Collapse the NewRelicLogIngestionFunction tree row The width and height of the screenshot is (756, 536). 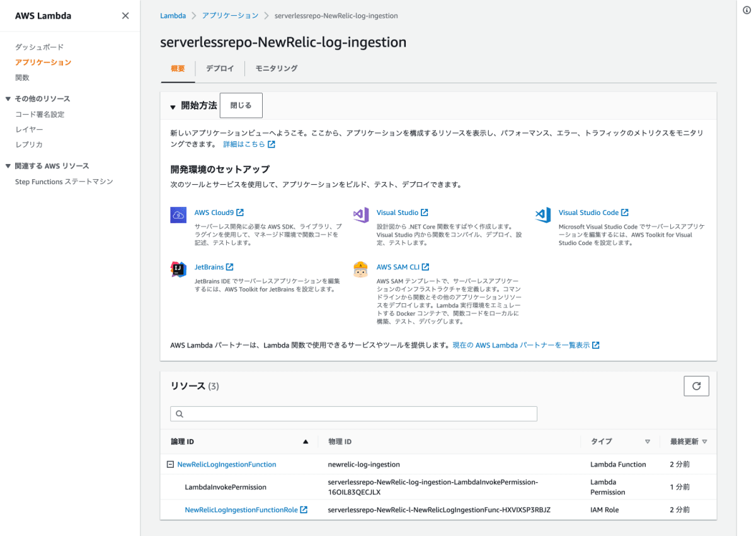170,464
